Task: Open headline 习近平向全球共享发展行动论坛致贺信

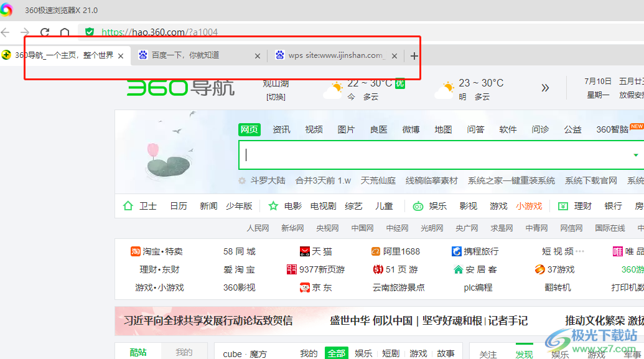Action: [208, 320]
